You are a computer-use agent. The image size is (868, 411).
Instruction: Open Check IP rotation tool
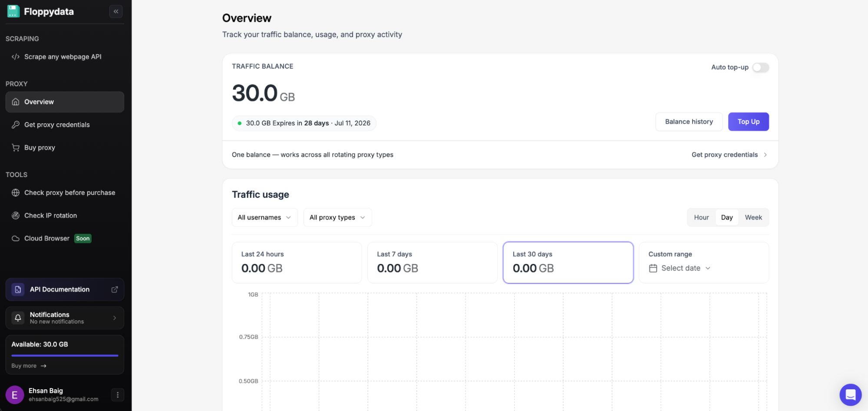coord(65,216)
